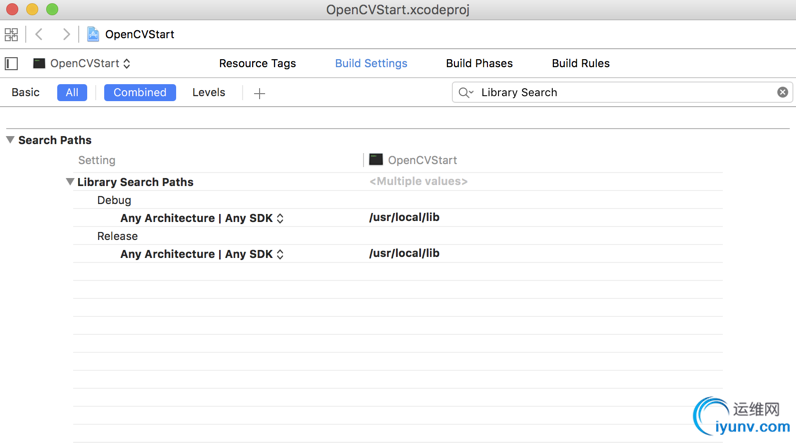796x443 pixels.
Task: Click the Setting column header
Action: 96,160
